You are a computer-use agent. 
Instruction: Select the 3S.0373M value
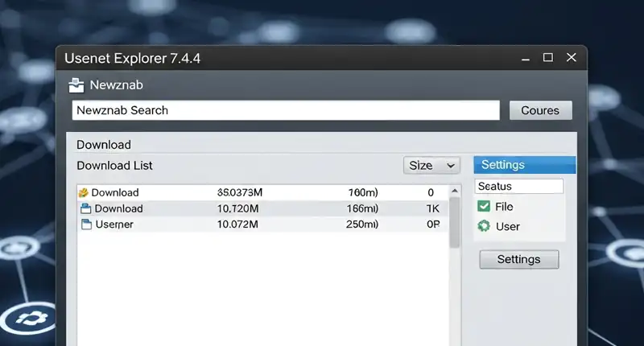click(x=240, y=192)
